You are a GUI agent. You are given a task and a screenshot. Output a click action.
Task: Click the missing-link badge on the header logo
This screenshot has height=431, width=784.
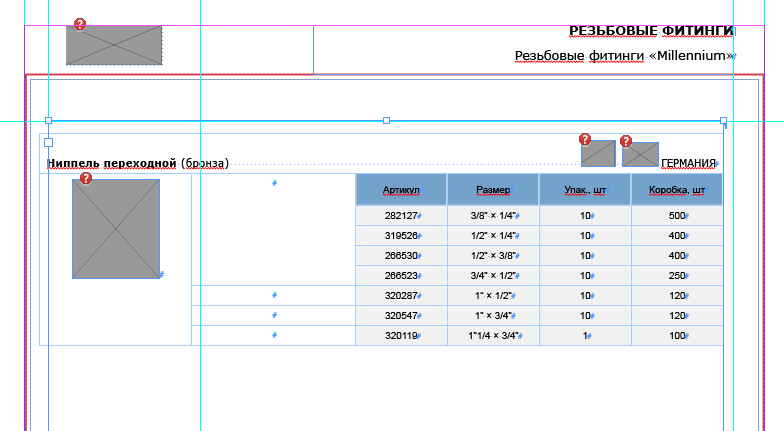coord(80,24)
